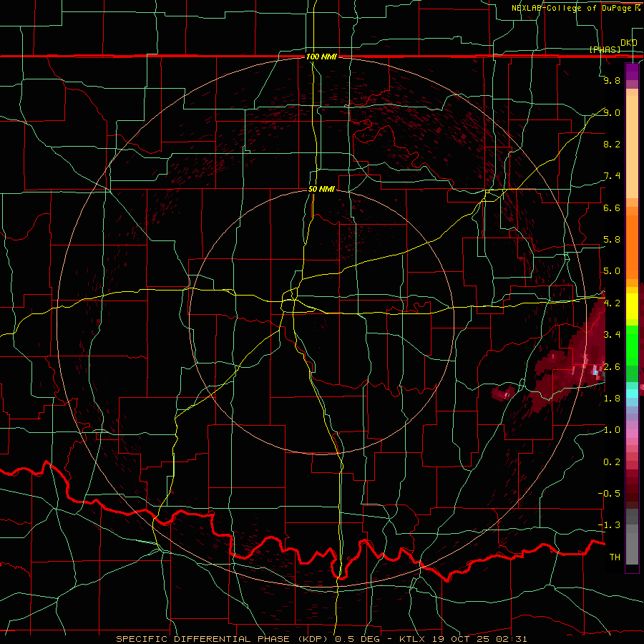Click the "100 NMI" range ring label

click(321, 57)
